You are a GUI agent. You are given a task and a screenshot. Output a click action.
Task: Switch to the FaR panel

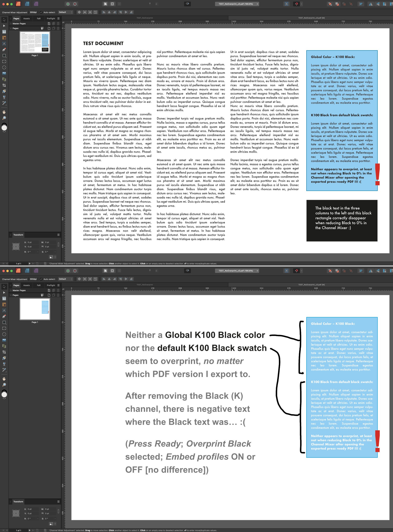(x=38, y=19)
